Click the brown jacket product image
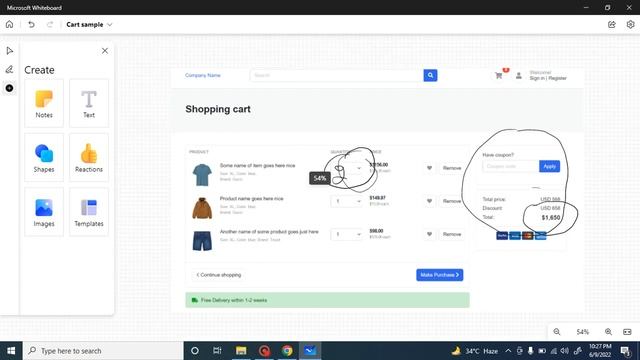Viewport: 640px width, 360px height. (x=202, y=208)
